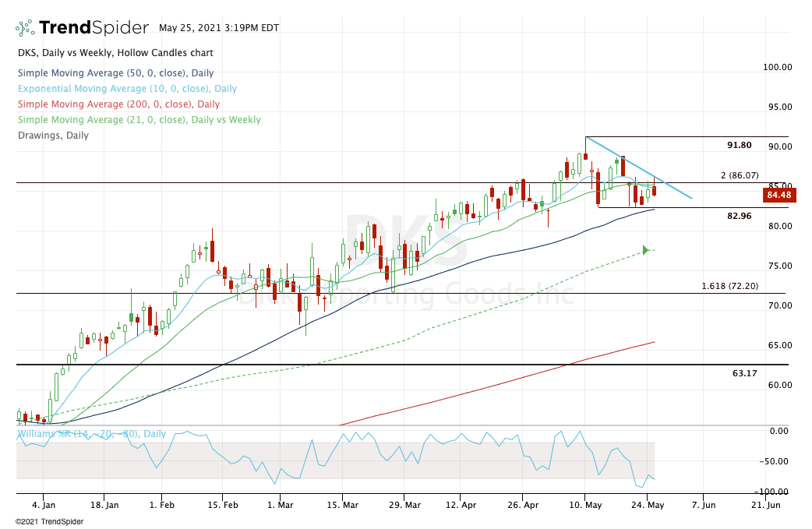Click the green weekly SMA arrow marker
The width and height of the screenshot is (812, 529).
[645, 250]
